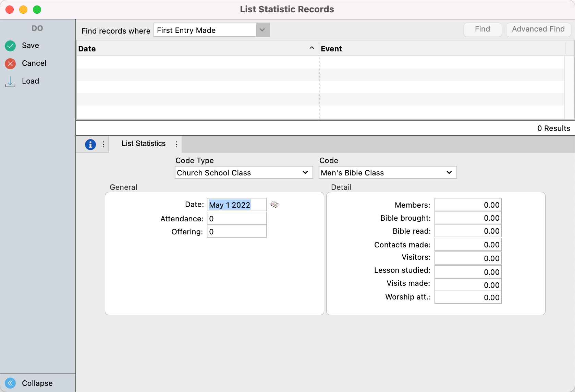Expand the Find records where dropdown
The width and height of the screenshot is (575, 392).
pos(262,30)
